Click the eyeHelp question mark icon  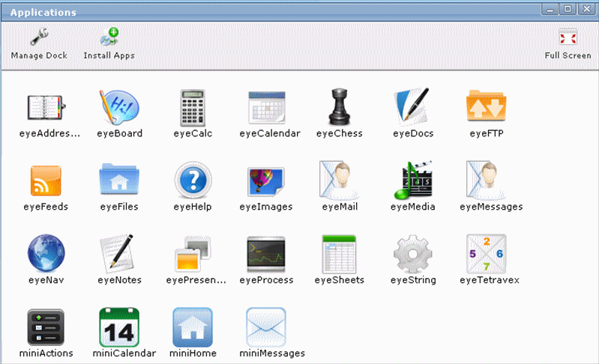click(x=193, y=181)
